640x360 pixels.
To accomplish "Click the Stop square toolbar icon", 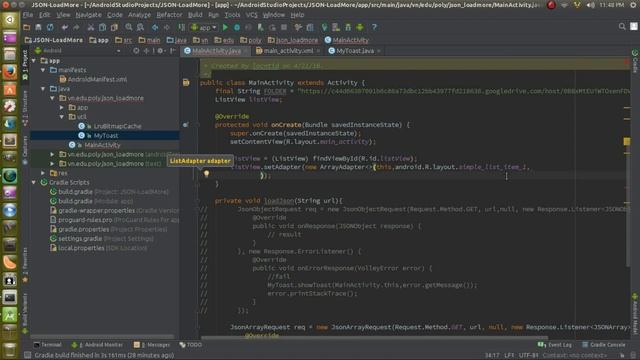I will [284, 27].
